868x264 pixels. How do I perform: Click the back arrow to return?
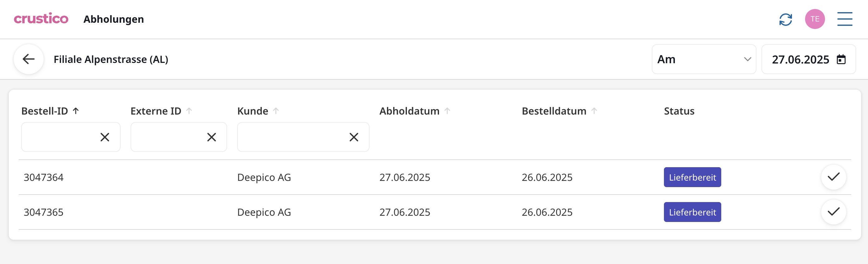(28, 59)
